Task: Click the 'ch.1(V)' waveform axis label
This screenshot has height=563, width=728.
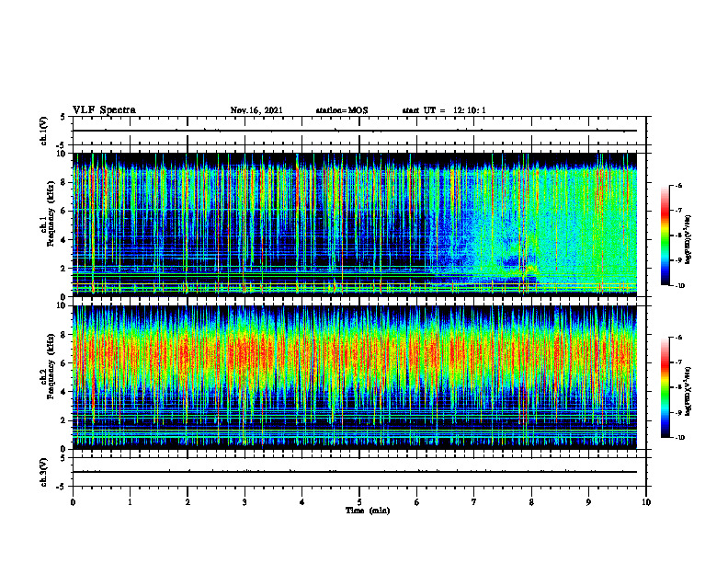Action: tap(44, 131)
